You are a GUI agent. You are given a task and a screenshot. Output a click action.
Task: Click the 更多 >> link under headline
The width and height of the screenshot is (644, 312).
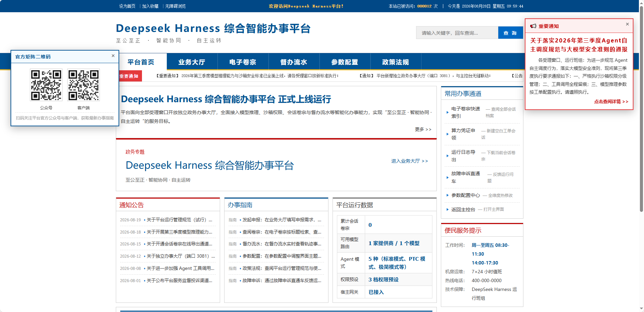423,129
